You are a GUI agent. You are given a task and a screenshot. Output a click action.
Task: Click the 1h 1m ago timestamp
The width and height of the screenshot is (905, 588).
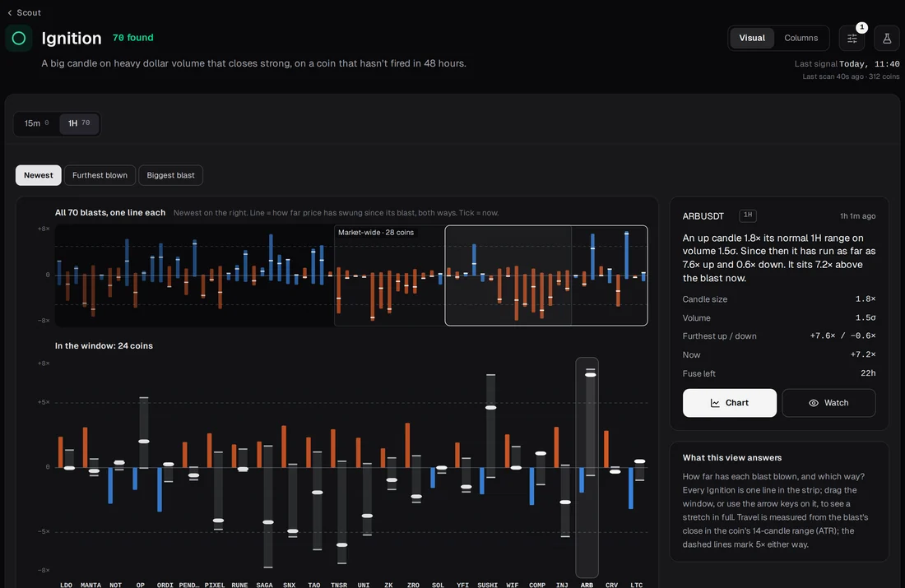[857, 216]
